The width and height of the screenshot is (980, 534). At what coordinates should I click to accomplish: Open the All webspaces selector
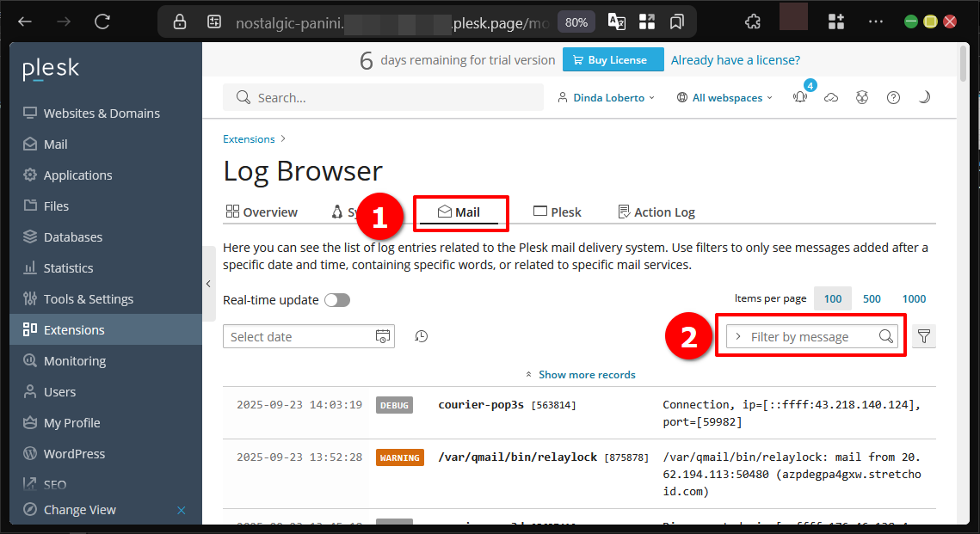coord(725,97)
